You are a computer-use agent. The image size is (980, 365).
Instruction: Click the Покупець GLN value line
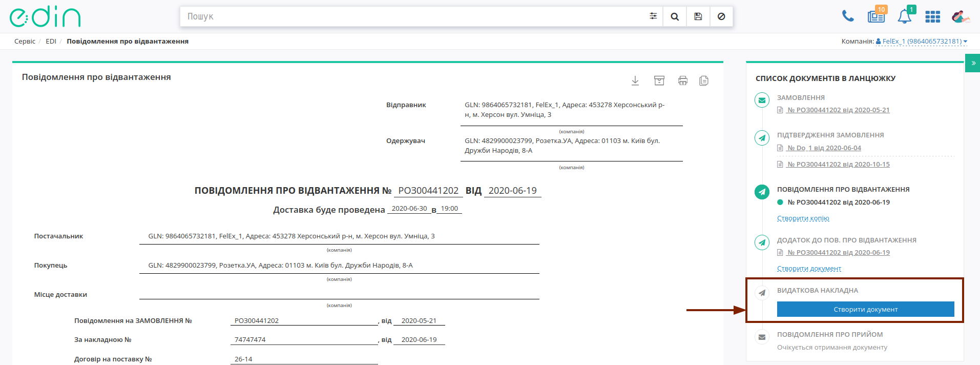pos(280,266)
